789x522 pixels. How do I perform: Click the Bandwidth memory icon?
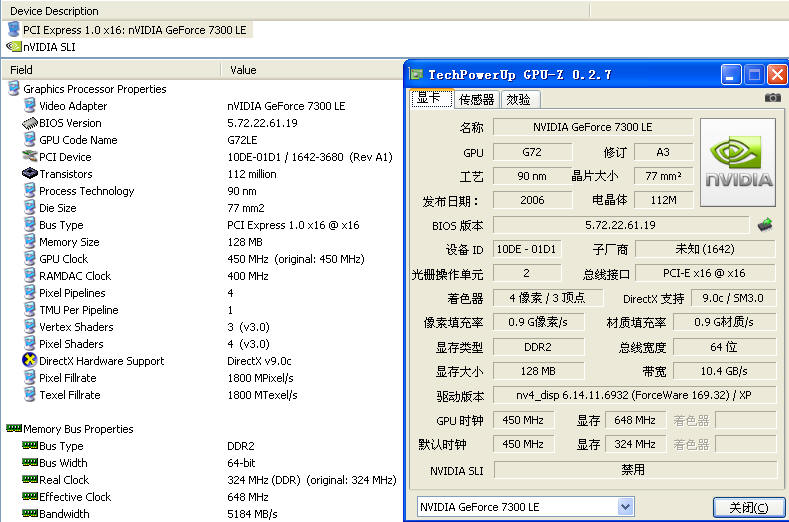(30, 513)
